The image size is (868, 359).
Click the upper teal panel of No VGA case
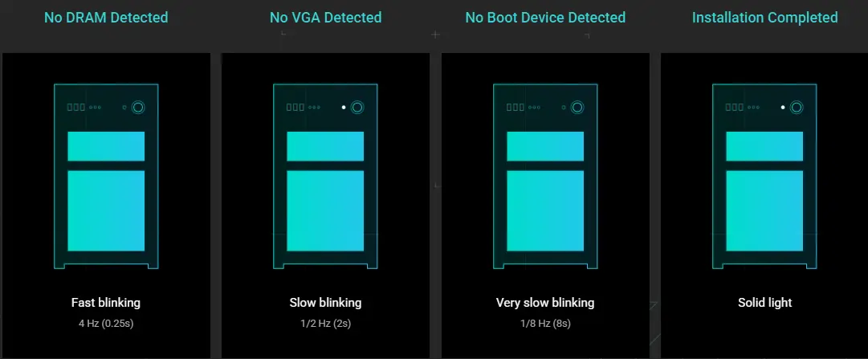[325, 146]
